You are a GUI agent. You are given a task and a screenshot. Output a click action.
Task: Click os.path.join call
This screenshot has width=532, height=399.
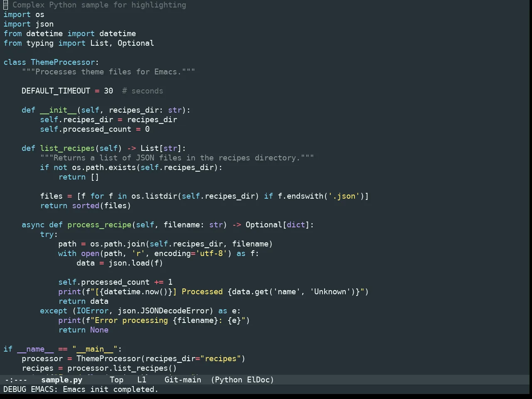pos(118,244)
